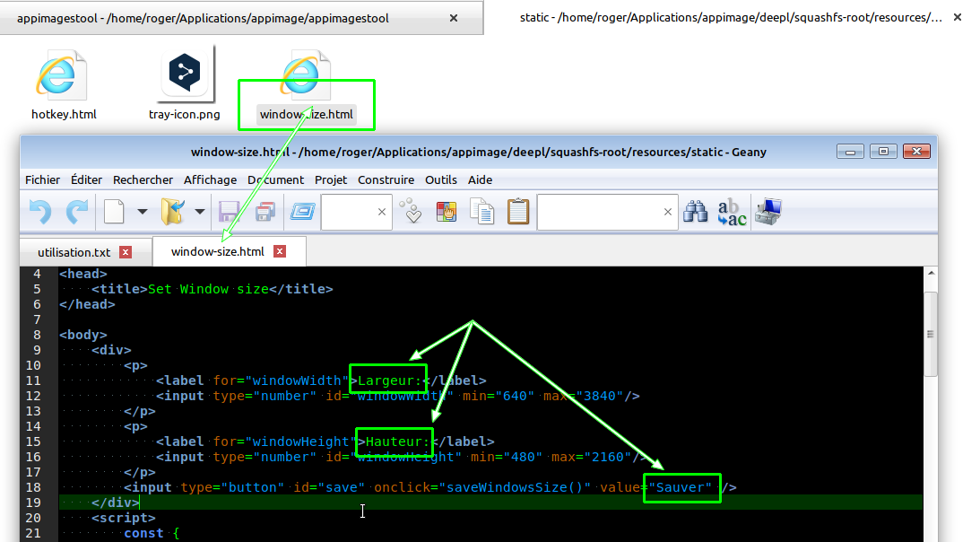The width and height of the screenshot is (980, 542).
Task: Click the binoculars Find icon
Action: point(696,213)
